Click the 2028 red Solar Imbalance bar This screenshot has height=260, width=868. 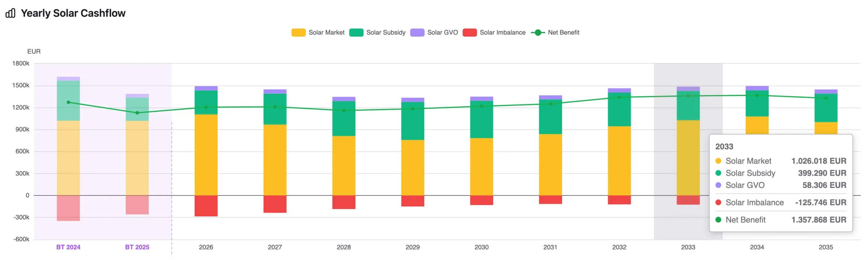[344, 202]
